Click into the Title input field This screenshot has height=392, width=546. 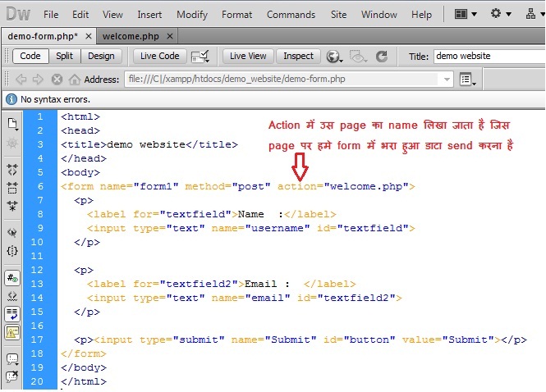489,56
